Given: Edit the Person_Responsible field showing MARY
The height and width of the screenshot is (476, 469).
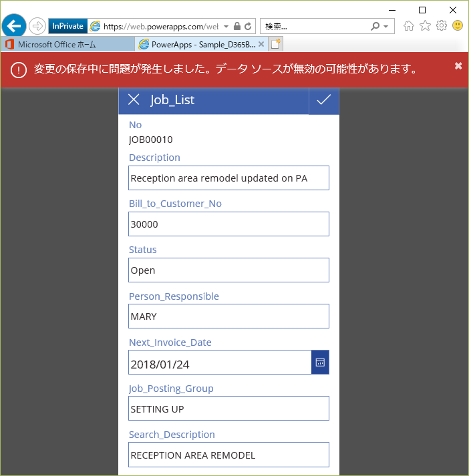Looking at the screenshot, I should coord(228,316).
